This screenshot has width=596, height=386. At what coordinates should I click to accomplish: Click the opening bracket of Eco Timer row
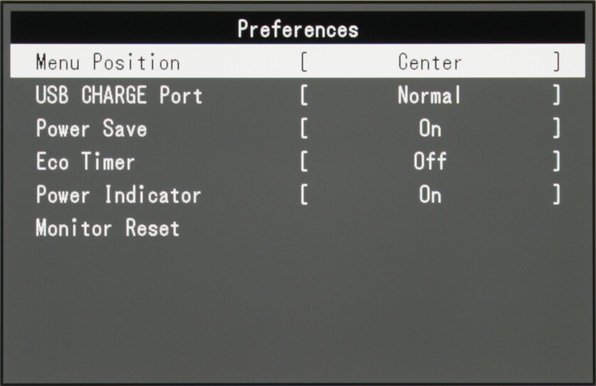click(x=304, y=161)
